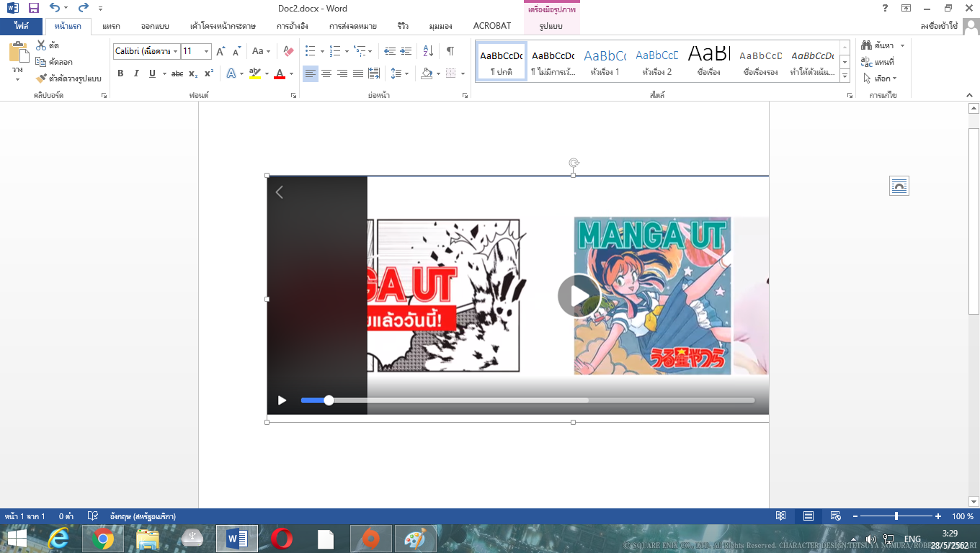
Task: Apply red font color
Action: tap(280, 73)
